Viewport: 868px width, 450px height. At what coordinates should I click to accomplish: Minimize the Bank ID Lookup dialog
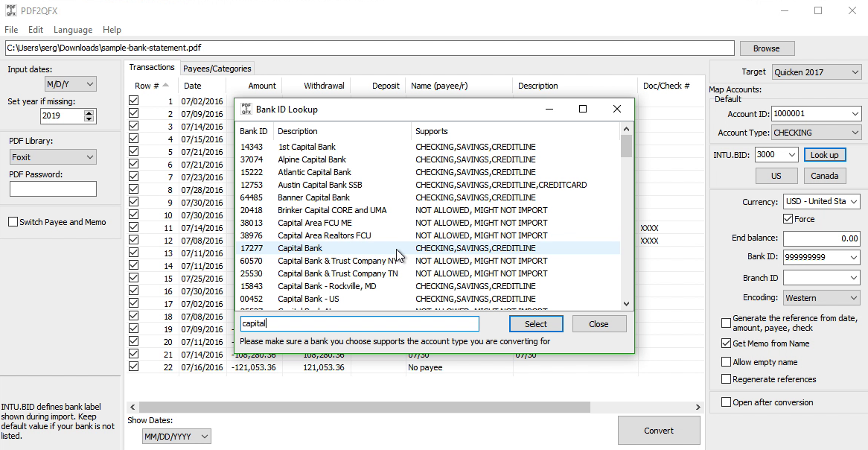pos(549,109)
